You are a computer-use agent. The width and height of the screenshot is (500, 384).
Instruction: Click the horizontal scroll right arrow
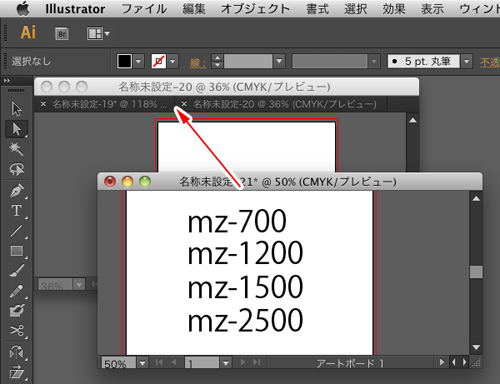tap(464, 362)
